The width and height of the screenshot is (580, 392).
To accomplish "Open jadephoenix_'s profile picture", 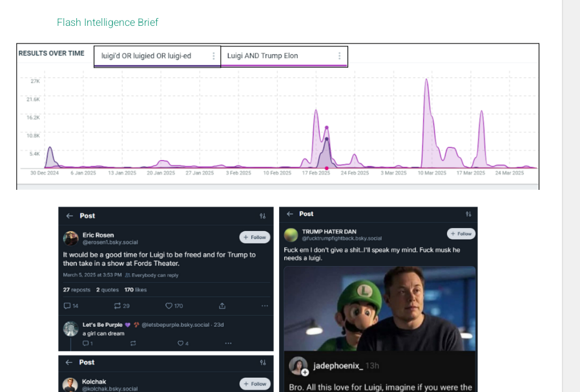I will (x=298, y=366).
